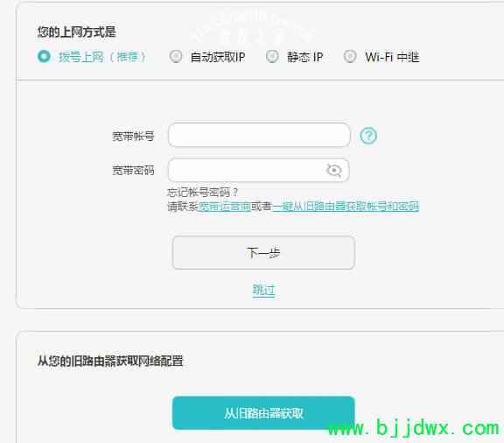Toggle password visibility eye icon
This screenshot has width=504, height=443.
(334, 170)
